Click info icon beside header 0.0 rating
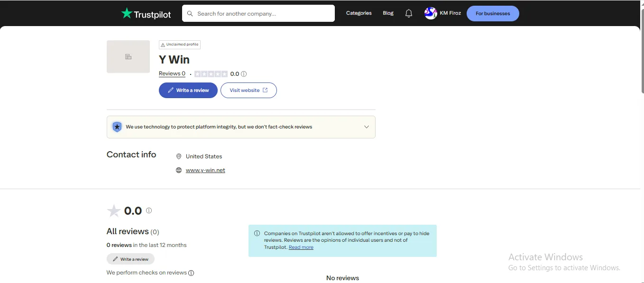 tap(244, 74)
